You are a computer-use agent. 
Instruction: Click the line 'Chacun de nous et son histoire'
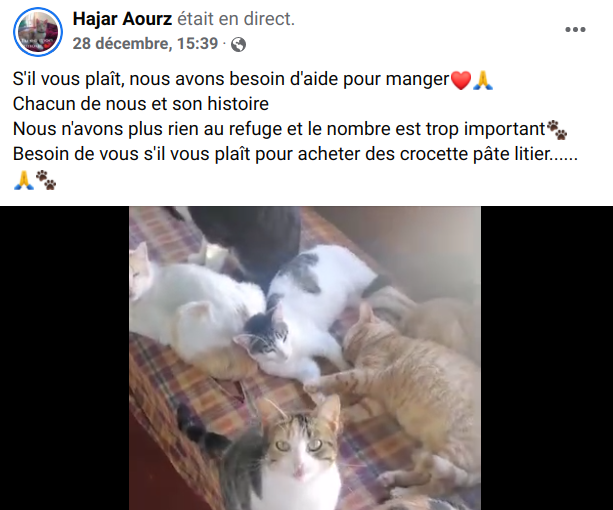click(141, 104)
